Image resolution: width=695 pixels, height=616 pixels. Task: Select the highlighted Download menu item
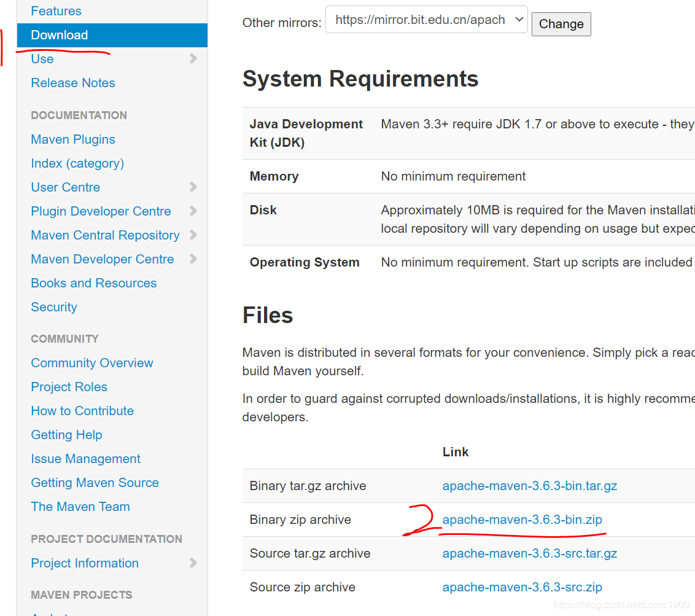coord(112,35)
